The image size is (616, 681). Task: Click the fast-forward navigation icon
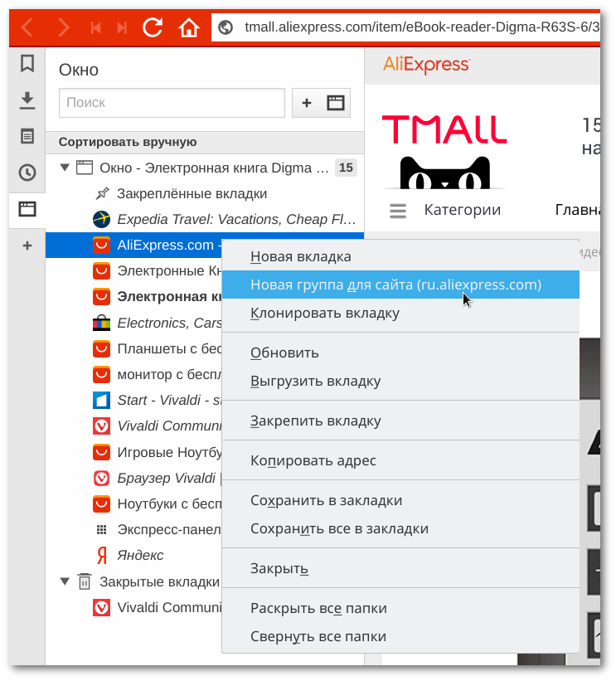[x=122, y=28]
